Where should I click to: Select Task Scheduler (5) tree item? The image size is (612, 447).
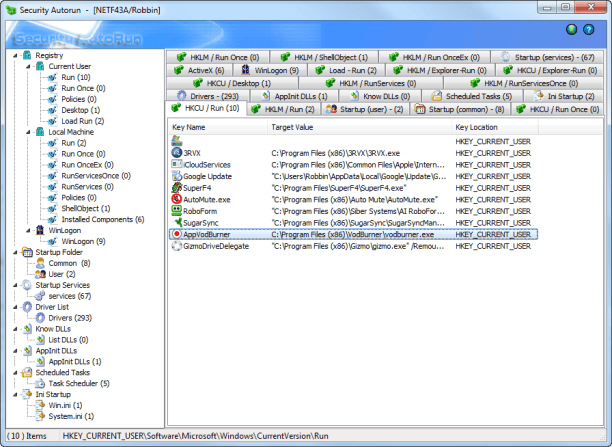pyautogui.click(x=79, y=383)
